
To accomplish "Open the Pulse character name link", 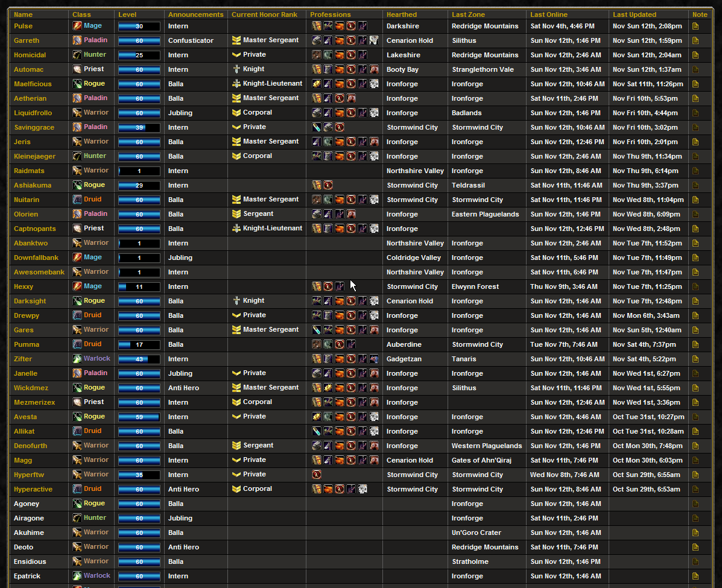I will coord(23,27).
